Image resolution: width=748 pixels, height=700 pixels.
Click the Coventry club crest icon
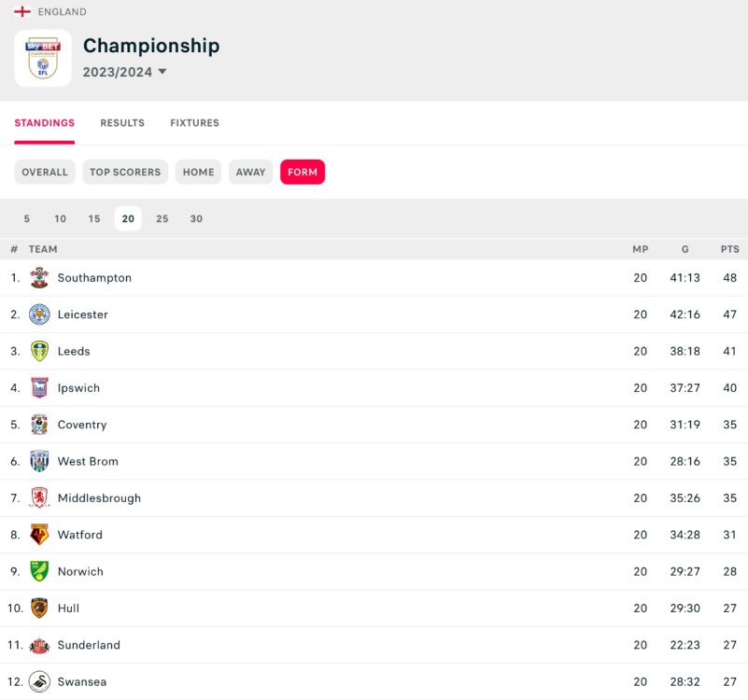pyautogui.click(x=39, y=425)
